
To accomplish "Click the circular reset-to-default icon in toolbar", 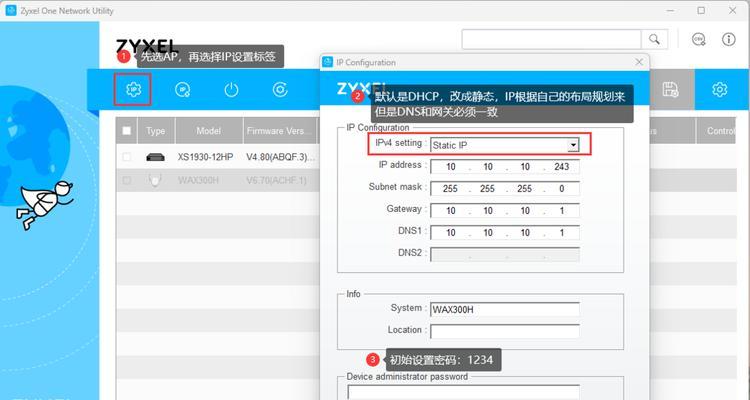I will [280, 89].
